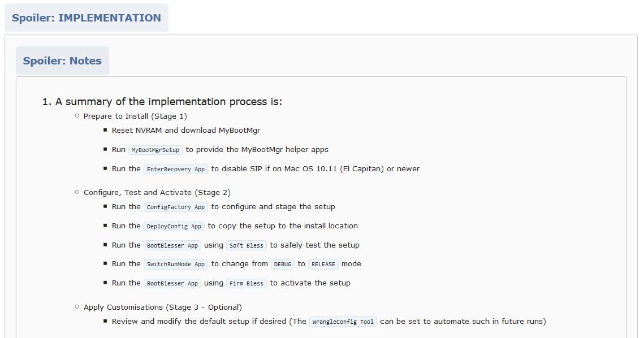Click the DEBUG code tag
The height and width of the screenshot is (338, 644).
(x=283, y=264)
